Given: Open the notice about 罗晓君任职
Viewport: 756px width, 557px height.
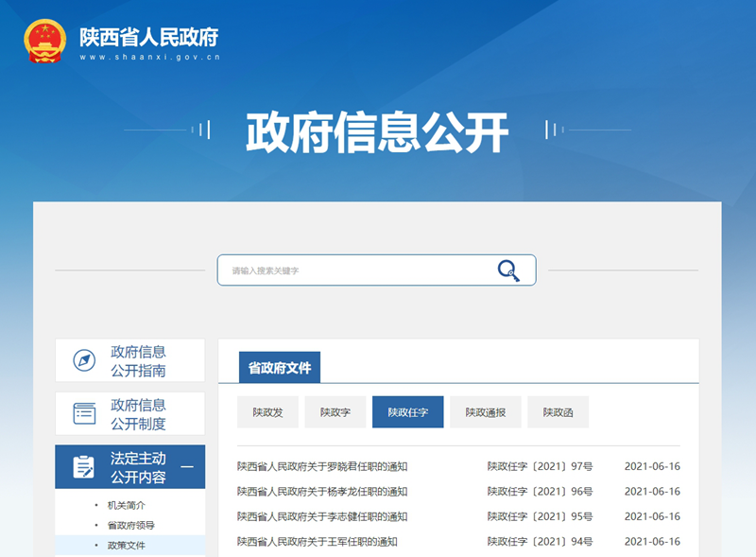Looking at the screenshot, I should [322, 467].
